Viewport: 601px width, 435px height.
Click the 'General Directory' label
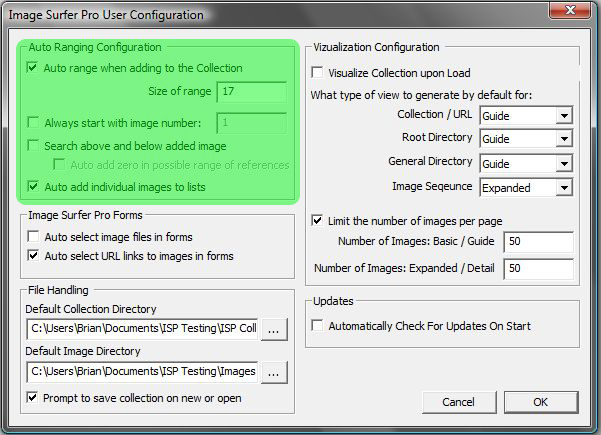click(x=430, y=161)
